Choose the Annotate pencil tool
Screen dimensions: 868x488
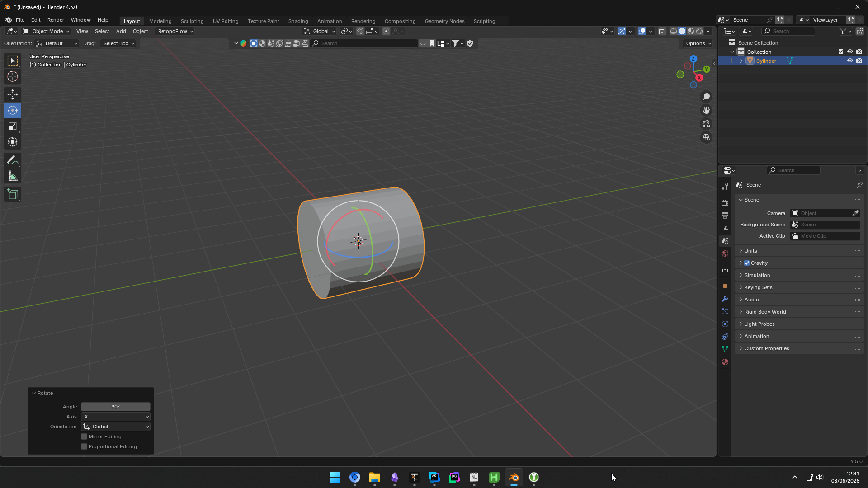pyautogui.click(x=13, y=160)
